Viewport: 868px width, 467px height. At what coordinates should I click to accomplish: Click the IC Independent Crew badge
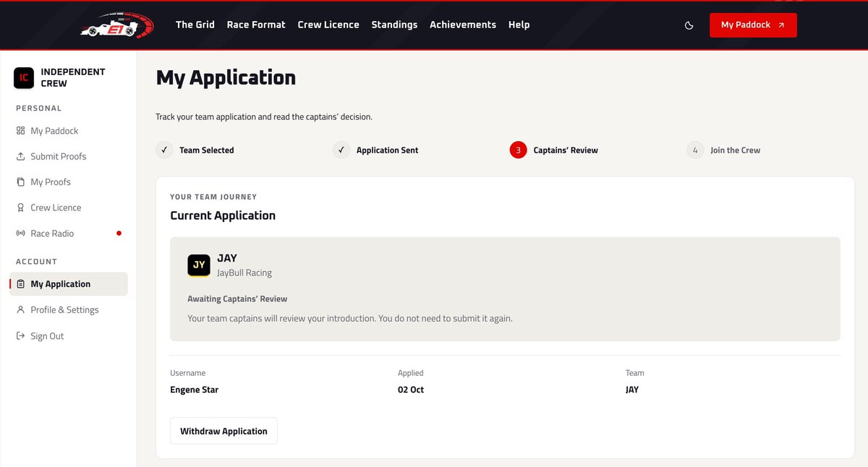tap(24, 77)
